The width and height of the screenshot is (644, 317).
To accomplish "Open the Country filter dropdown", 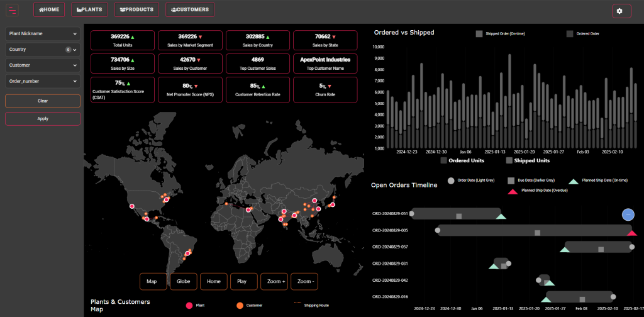I will 42,49.
